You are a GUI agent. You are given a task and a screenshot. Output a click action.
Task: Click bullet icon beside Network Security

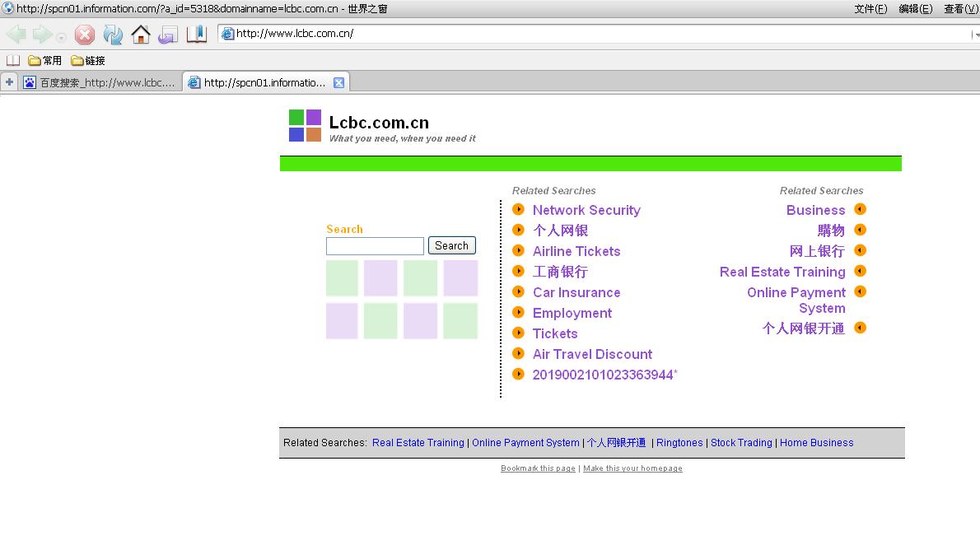pos(518,209)
